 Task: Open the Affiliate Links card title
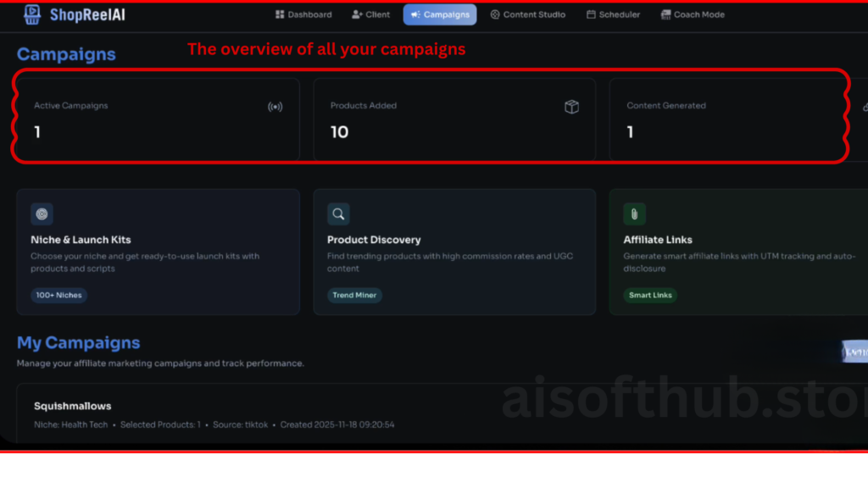point(658,240)
